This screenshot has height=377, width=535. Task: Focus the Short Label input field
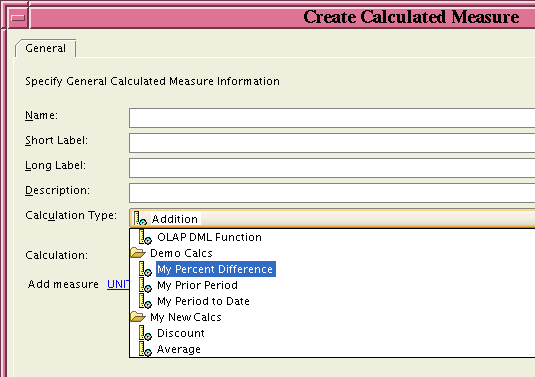332,143
